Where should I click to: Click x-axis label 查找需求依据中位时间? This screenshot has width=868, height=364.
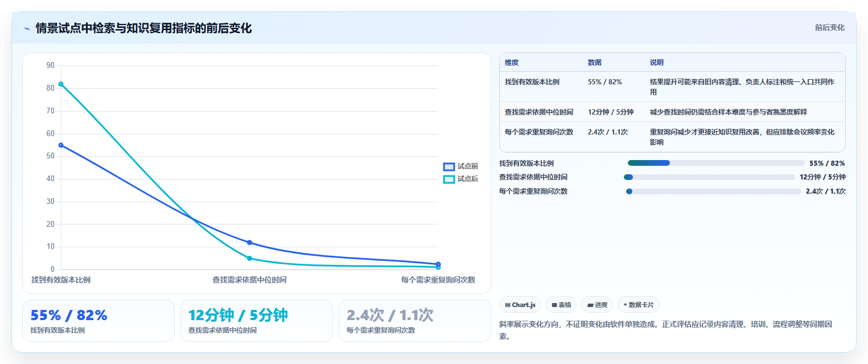tap(249, 280)
